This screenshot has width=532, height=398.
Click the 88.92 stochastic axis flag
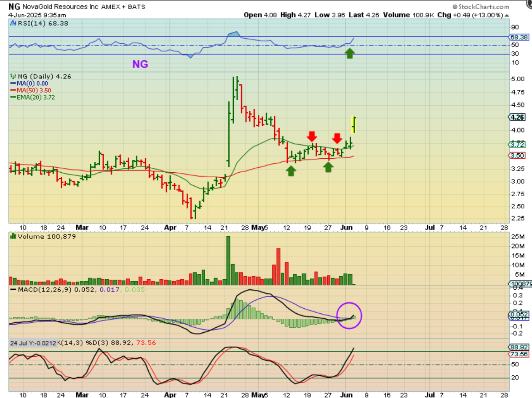coord(519,347)
